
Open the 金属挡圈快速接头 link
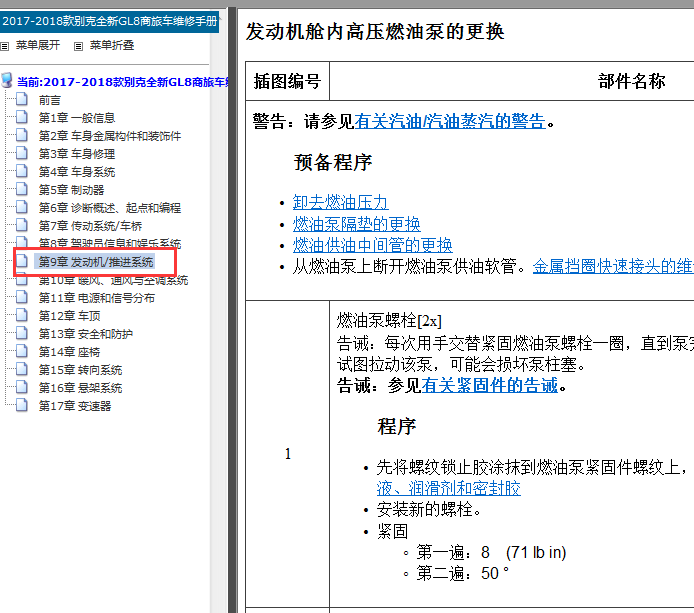(x=613, y=266)
